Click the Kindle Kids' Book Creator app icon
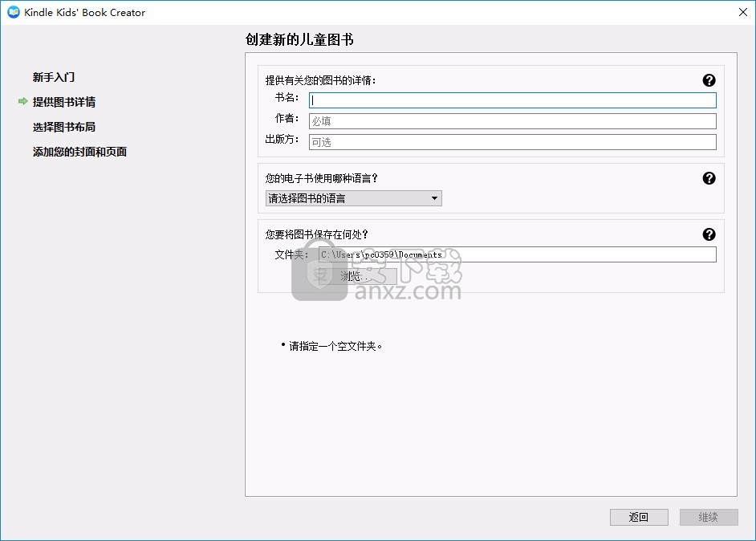 pyautogui.click(x=14, y=12)
